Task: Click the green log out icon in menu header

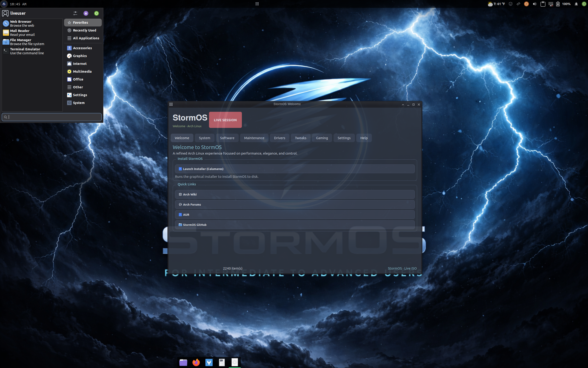Action: coord(96,13)
